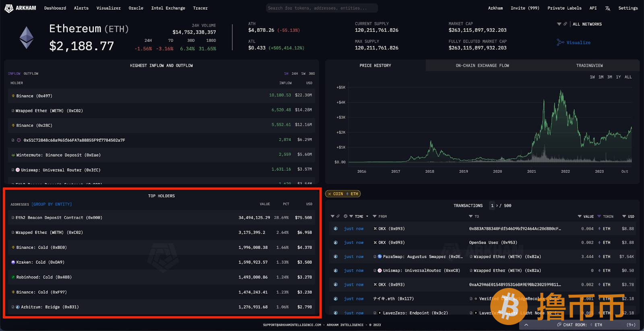Click the transaction icon on ParaSwap row
Screen dimensions: 644x331
(336, 257)
